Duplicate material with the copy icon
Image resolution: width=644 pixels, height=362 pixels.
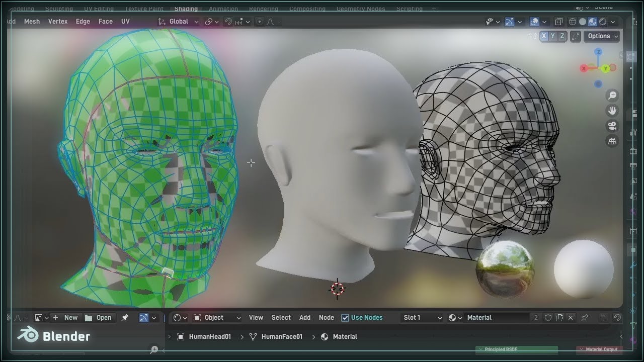pyautogui.click(x=559, y=318)
